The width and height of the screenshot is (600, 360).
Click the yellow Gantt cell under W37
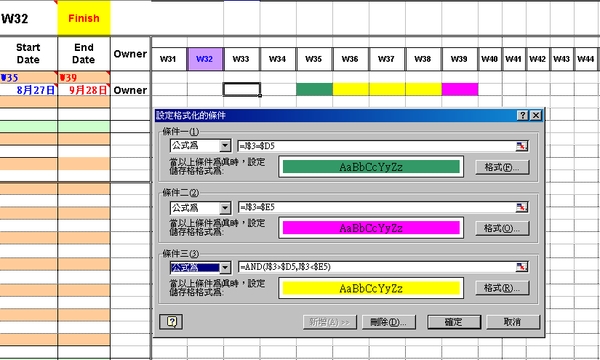pos(387,89)
